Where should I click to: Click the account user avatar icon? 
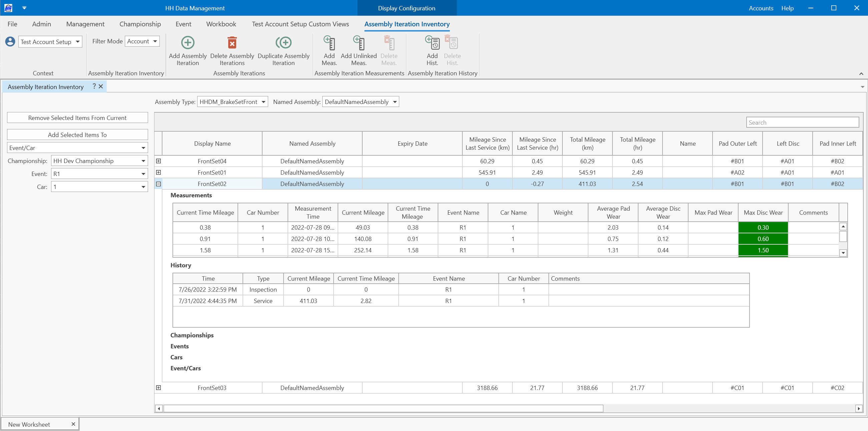[x=10, y=42]
